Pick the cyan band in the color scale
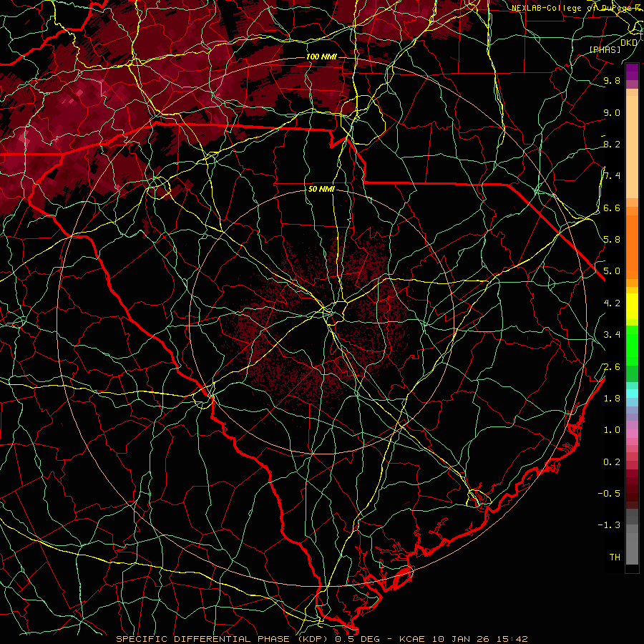 (x=632, y=394)
